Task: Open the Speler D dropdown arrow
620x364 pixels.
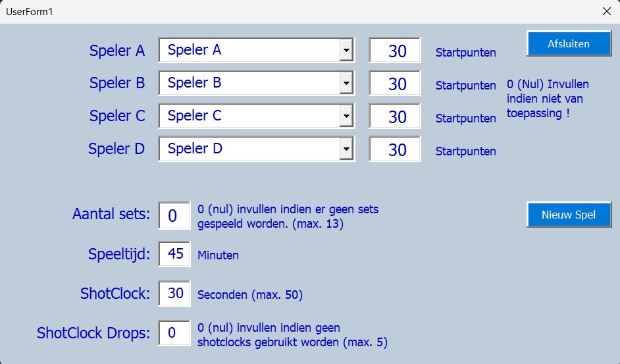Action: click(x=346, y=149)
